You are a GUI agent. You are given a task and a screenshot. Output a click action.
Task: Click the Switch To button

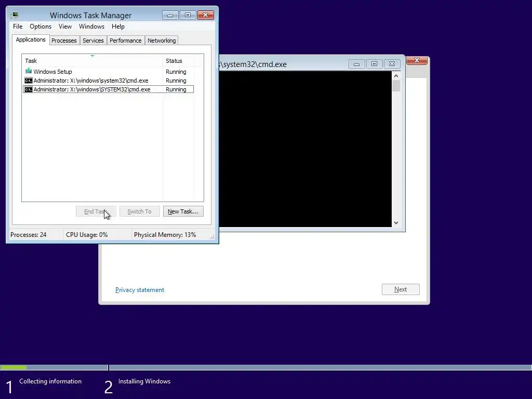pos(139,211)
